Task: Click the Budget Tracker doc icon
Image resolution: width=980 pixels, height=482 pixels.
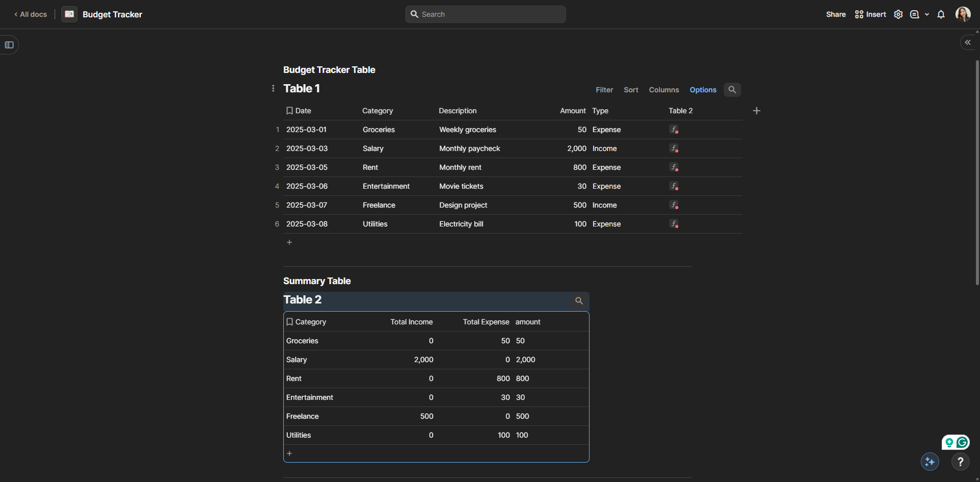Action: pos(69,14)
